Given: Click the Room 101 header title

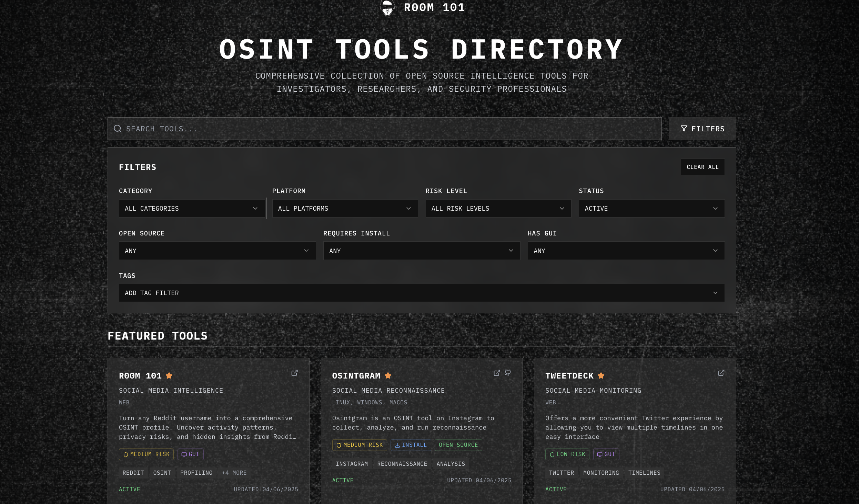Looking at the screenshot, I should (434, 8).
